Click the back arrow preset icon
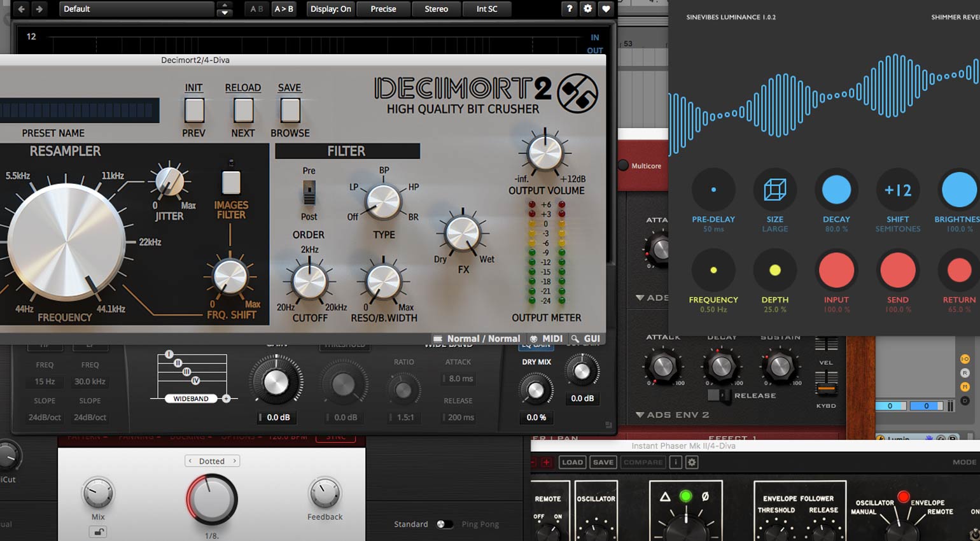Viewport: 980px width, 541px height. click(x=22, y=9)
